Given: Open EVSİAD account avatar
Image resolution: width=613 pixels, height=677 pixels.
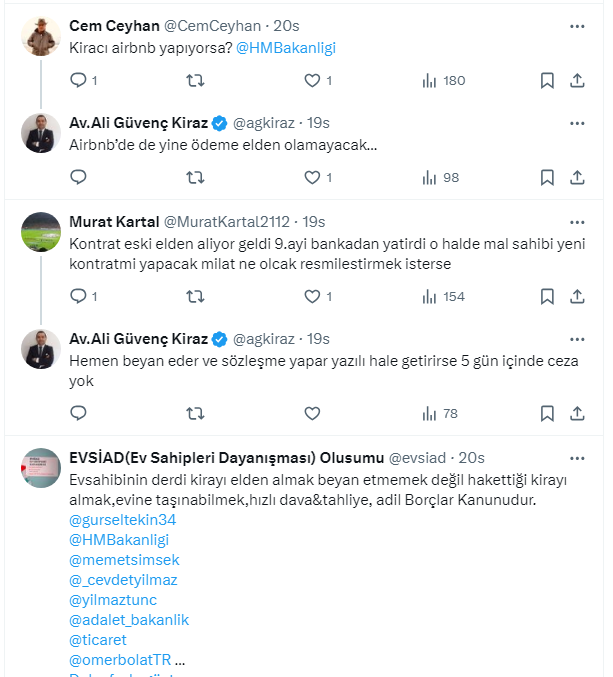Looking at the screenshot, I should 41,468.
